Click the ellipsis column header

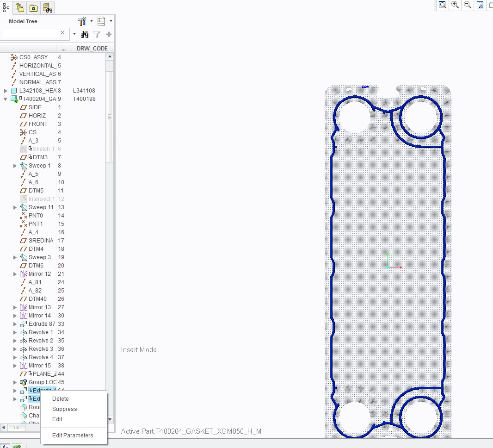point(64,49)
